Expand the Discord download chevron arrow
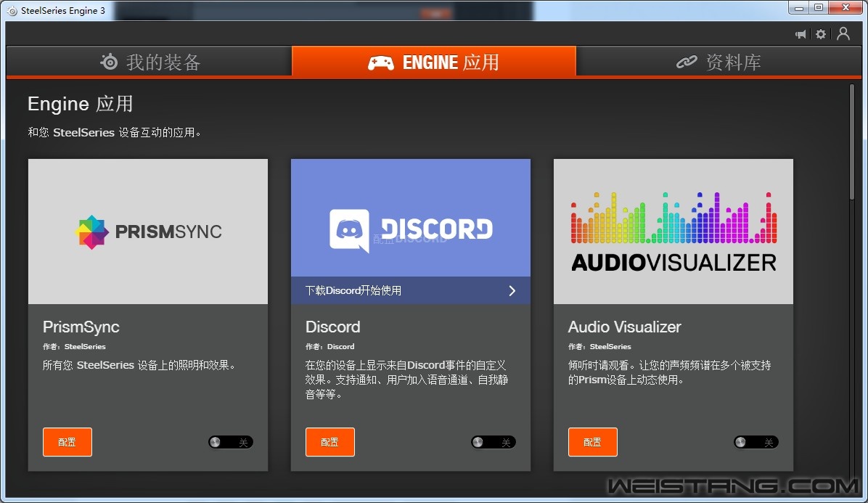868x503 pixels. click(512, 290)
